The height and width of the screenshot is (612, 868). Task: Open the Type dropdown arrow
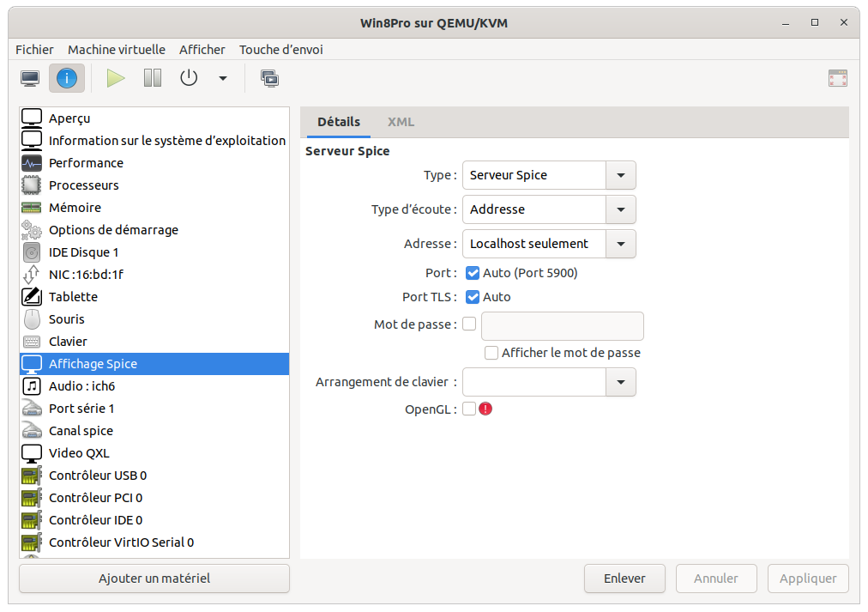click(621, 175)
